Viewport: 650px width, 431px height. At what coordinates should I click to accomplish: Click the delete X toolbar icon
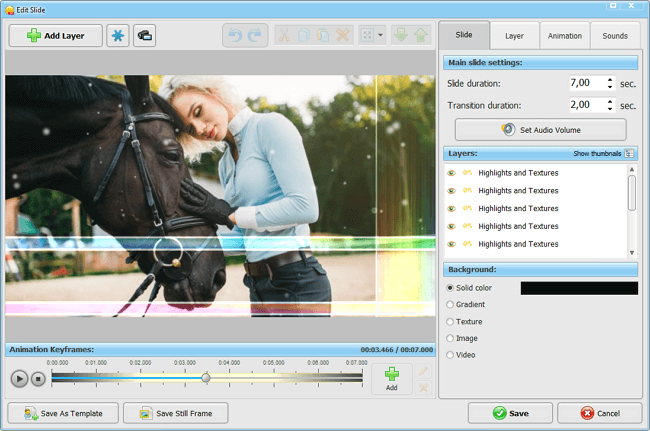tap(342, 35)
